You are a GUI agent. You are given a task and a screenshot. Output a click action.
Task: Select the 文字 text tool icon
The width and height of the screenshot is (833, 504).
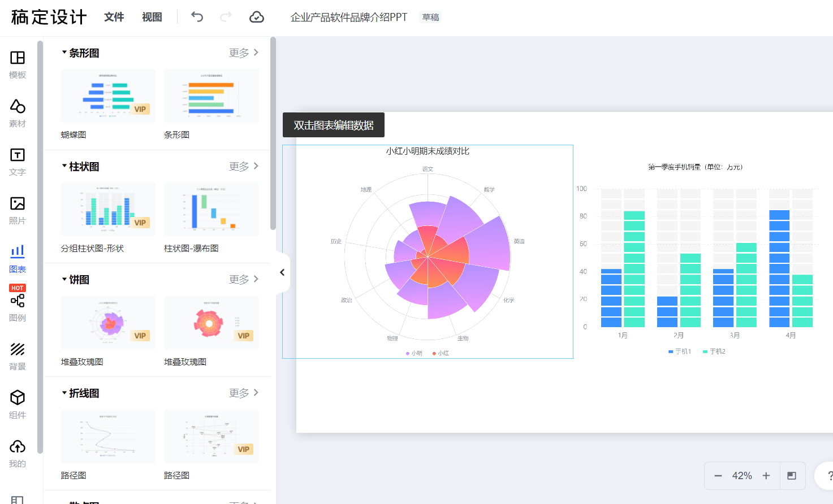(18, 162)
